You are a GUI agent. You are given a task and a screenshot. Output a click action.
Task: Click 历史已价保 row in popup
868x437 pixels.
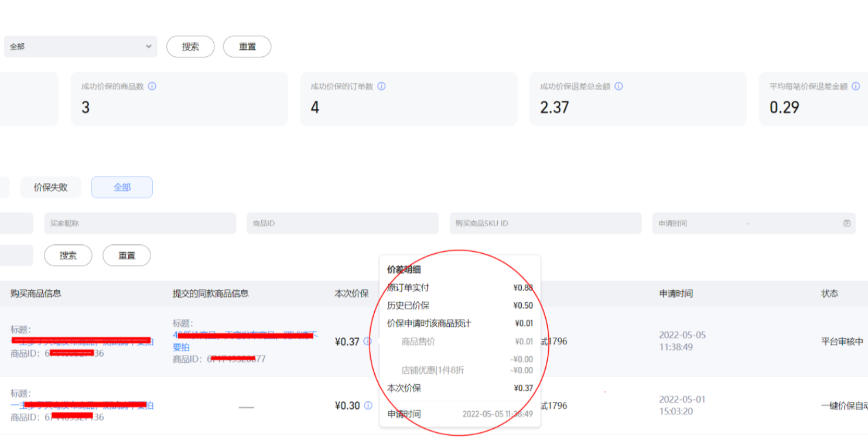pos(460,305)
